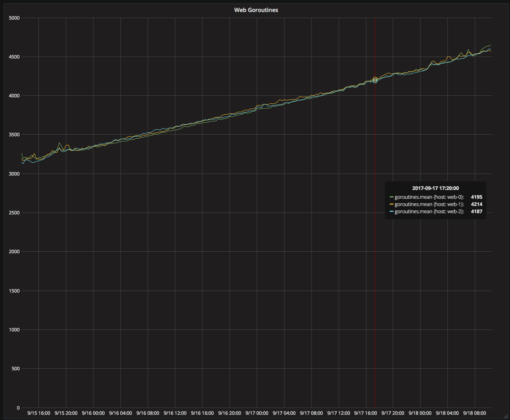Click the tooltip timestamp 2017-09-17 17:20:00
This screenshot has width=510, height=420.
coord(435,188)
